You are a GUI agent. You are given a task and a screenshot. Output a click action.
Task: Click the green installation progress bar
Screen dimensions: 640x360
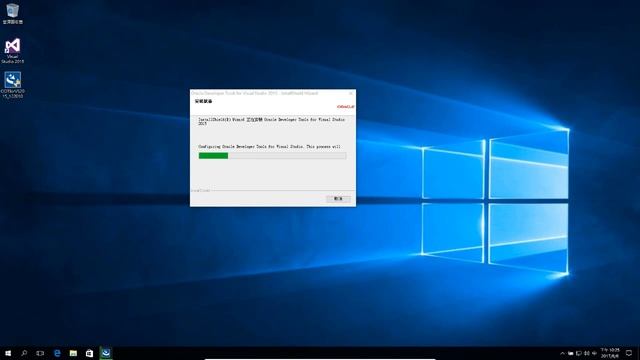[272, 156]
